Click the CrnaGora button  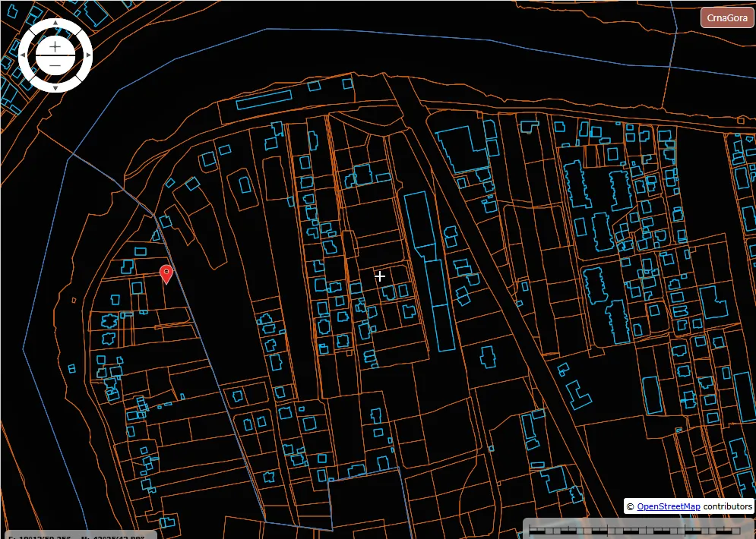pyautogui.click(x=726, y=17)
